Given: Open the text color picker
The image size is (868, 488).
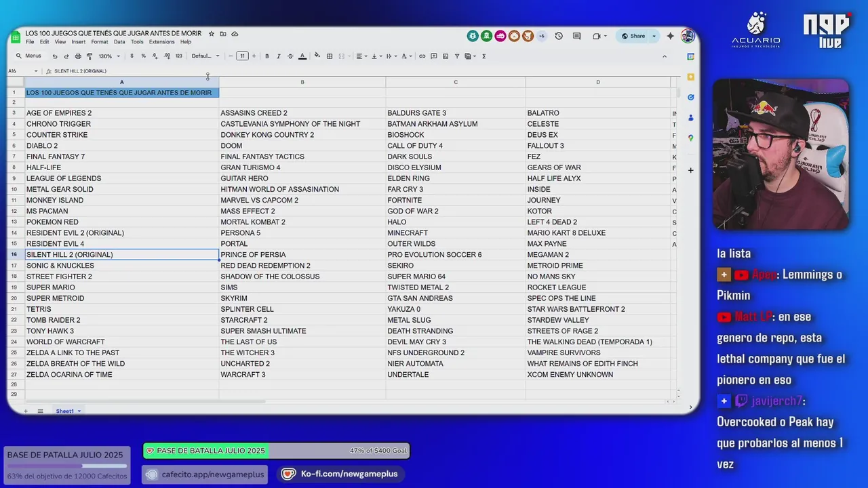Looking at the screenshot, I should [302, 56].
